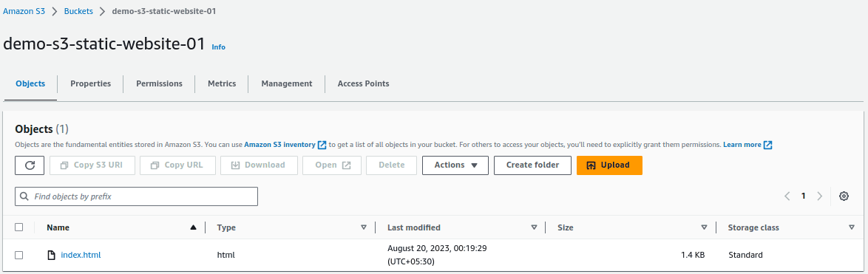Sort by Name ascending arrow
Image resolution: width=868 pixels, height=274 pixels.
click(x=193, y=227)
